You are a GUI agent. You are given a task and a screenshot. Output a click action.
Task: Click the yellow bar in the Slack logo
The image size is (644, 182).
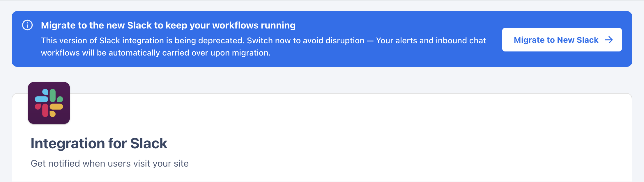tap(56, 107)
